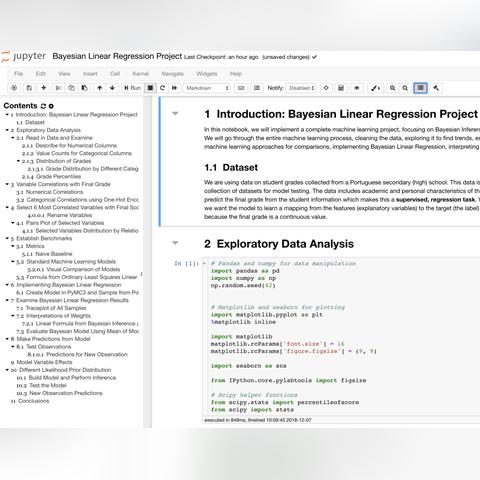Collapse '5 Establish Benchmarks' caret
The image size is (480, 480).
click(x=7, y=238)
